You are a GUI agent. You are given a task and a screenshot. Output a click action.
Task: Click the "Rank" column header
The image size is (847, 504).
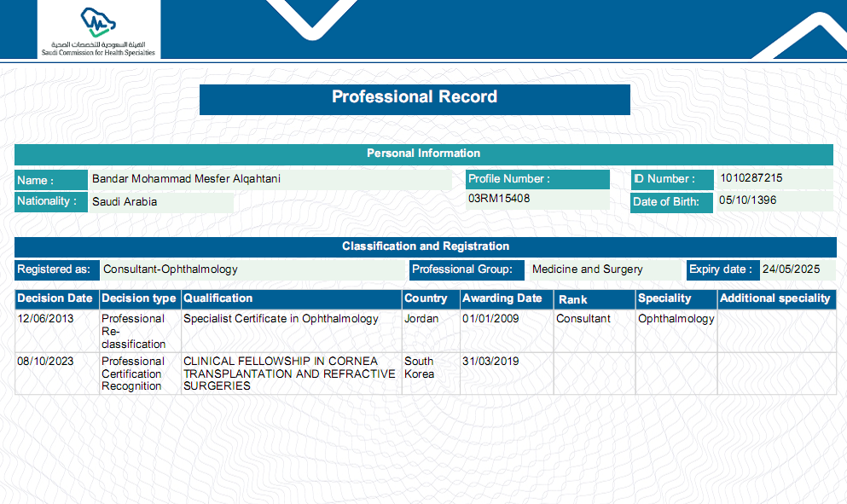pos(595,299)
